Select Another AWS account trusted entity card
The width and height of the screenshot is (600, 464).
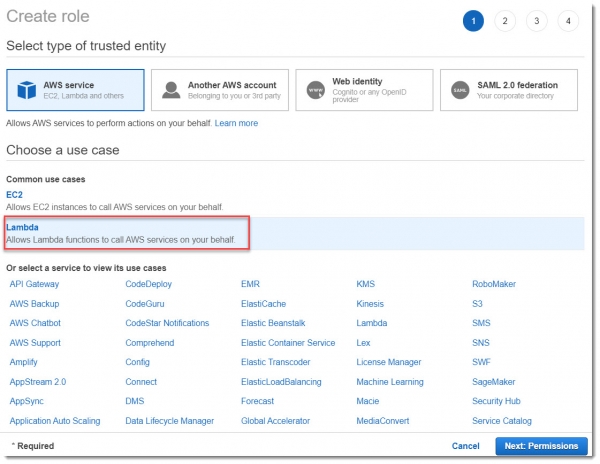[x=220, y=90]
